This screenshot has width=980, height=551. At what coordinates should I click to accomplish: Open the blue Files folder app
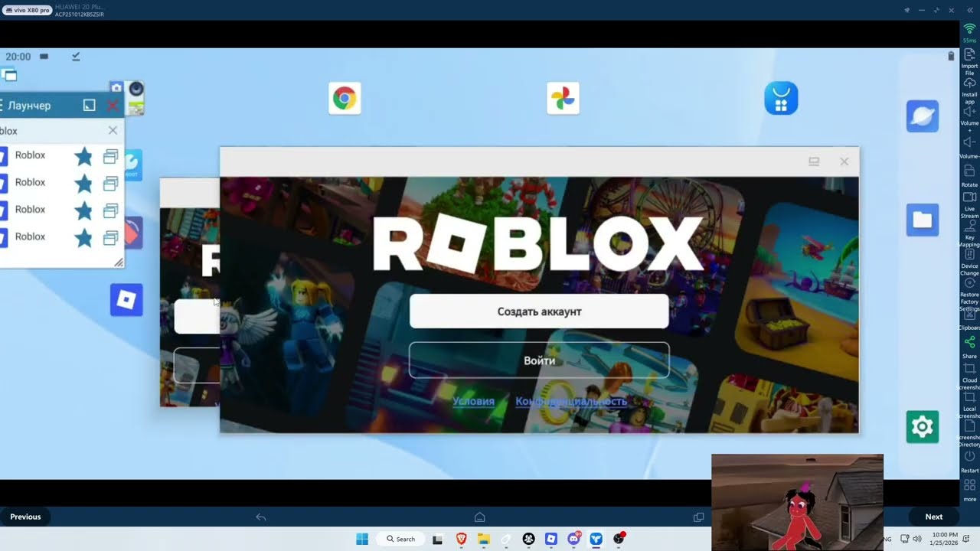pyautogui.click(x=922, y=220)
